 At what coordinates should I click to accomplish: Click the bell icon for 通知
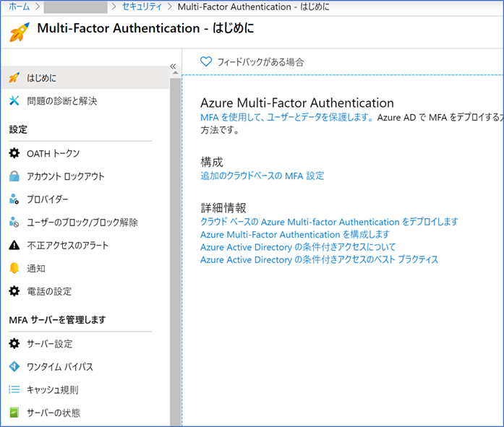14,268
